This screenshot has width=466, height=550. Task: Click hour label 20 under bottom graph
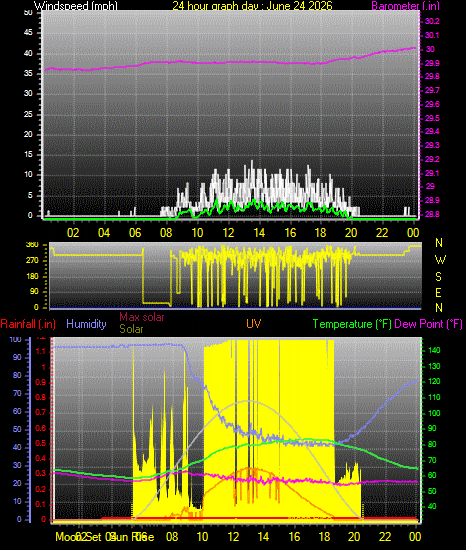click(x=354, y=537)
